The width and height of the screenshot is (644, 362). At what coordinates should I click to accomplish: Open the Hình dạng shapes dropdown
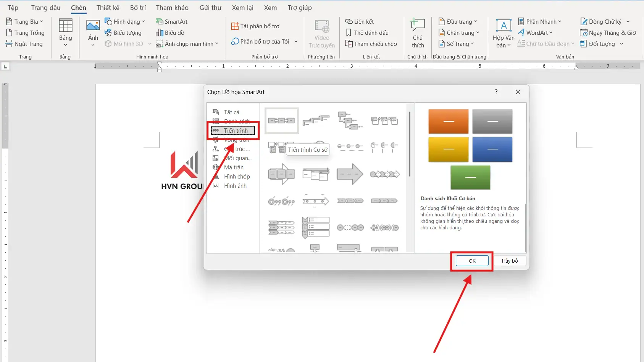click(x=125, y=22)
